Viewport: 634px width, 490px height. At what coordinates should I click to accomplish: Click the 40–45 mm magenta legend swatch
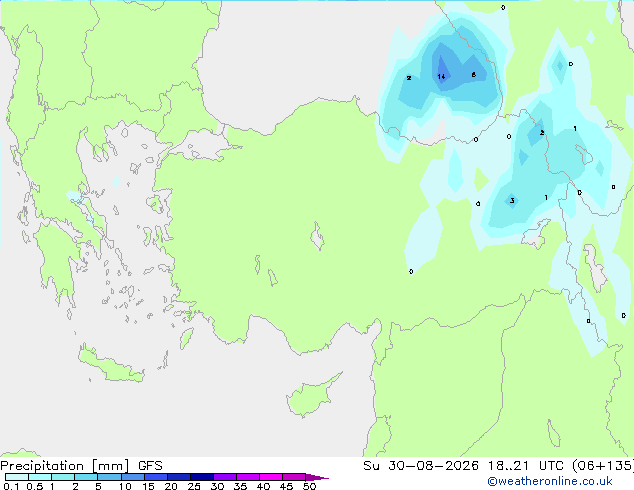271,477
